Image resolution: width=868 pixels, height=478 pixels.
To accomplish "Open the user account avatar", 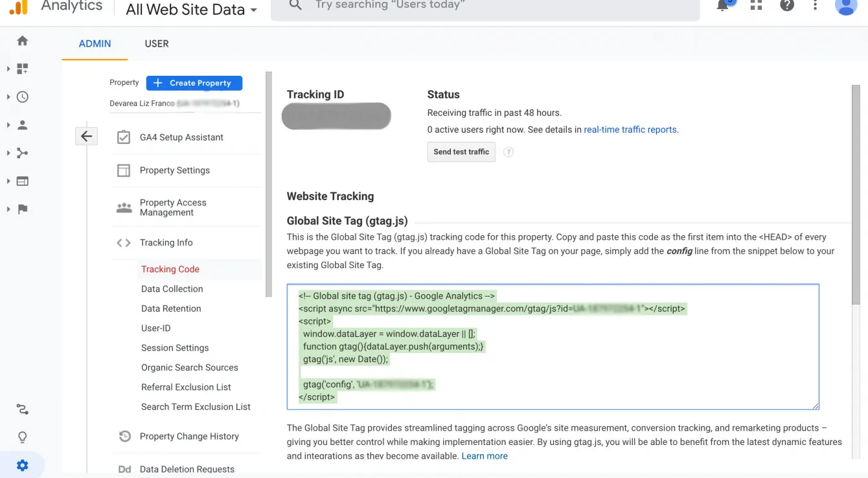I will 846,6.
